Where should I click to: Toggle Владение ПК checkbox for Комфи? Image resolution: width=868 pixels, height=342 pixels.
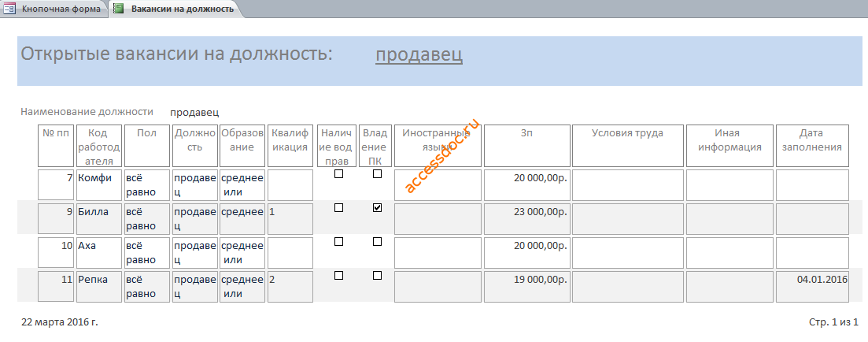coord(378,174)
